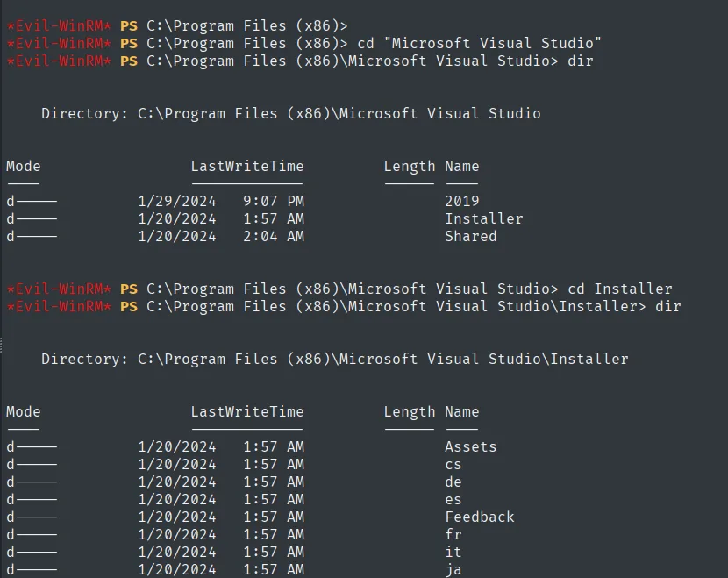Click the 1/29/2024 date

click(x=177, y=202)
